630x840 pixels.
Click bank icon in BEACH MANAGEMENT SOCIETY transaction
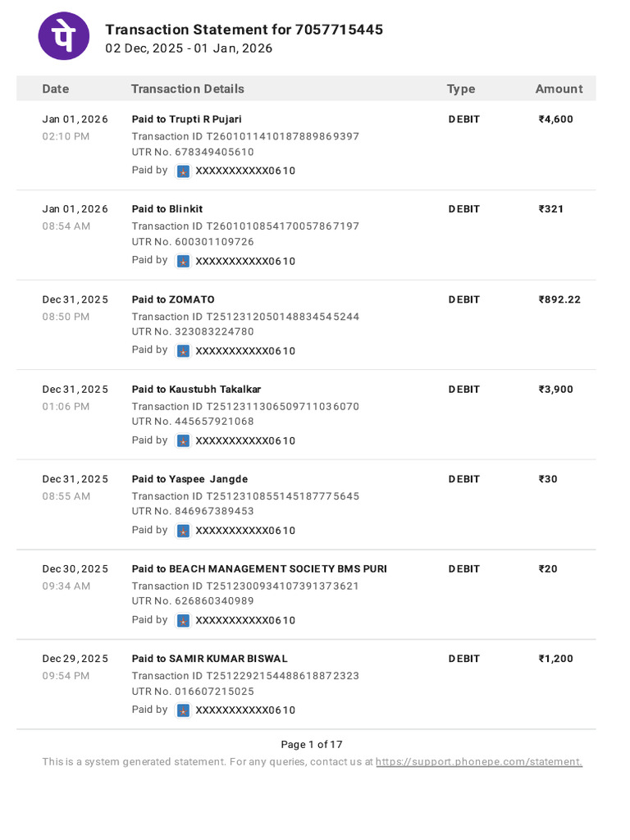[183, 621]
